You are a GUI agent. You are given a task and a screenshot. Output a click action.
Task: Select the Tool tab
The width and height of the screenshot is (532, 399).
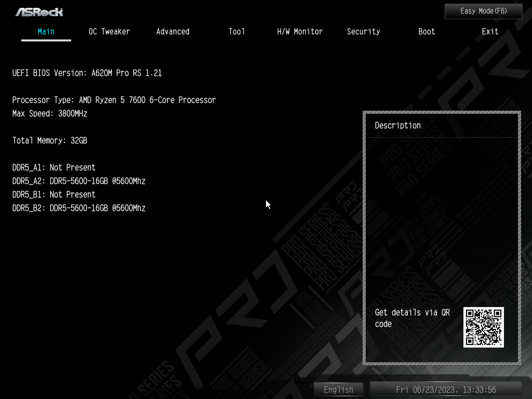pyautogui.click(x=236, y=32)
